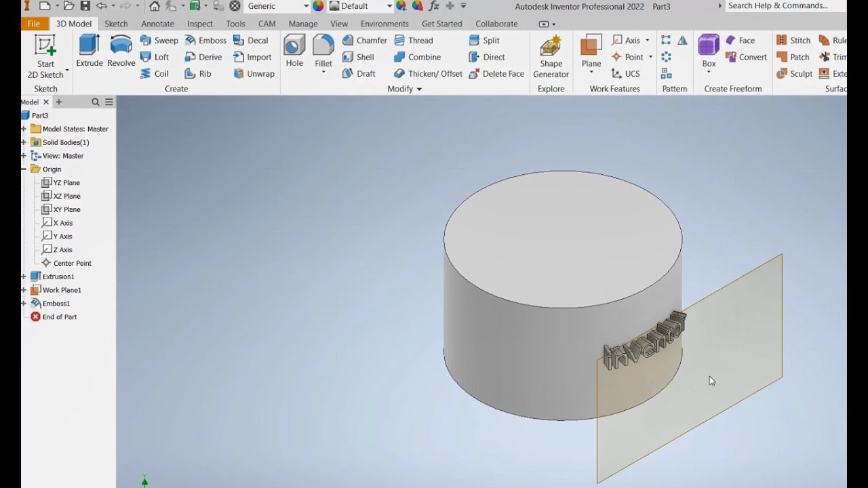868x488 pixels.
Task: Start a 2D Sketch
Action: [45, 57]
